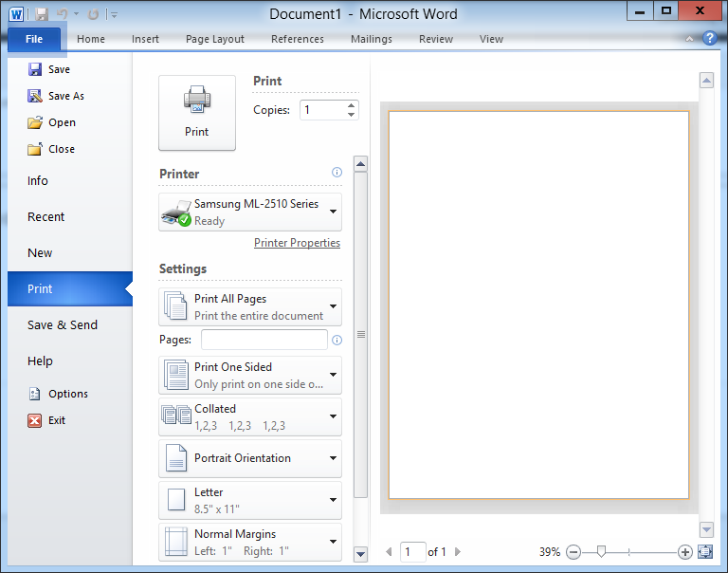Image resolution: width=728 pixels, height=573 pixels.
Task: Click the Copies number field
Action: coord(323,110)
